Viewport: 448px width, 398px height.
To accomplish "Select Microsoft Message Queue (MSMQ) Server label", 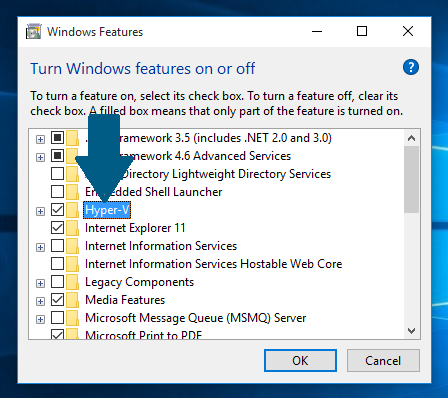I will 195,318.
